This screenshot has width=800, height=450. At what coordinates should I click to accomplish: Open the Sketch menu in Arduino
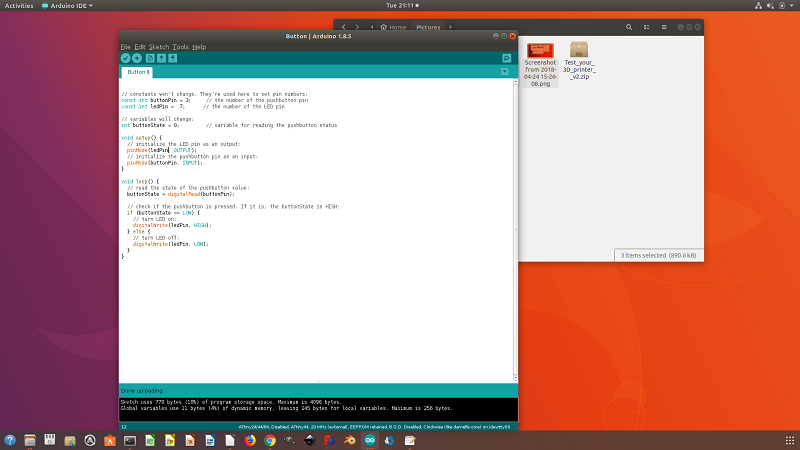159,47
